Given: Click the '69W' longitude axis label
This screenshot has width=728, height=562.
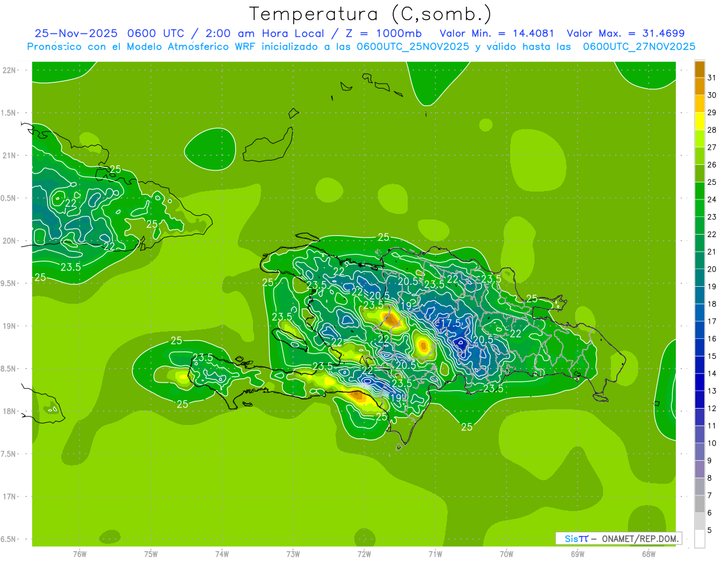Looking at the screenshot, I should tap(578, 554).
